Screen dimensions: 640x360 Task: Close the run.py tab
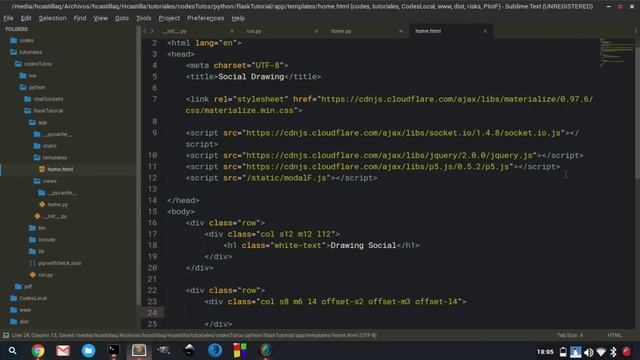tap(316, 31)
